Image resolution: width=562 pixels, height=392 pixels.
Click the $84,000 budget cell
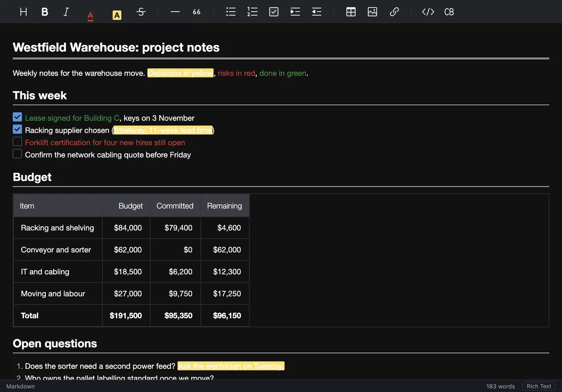click(x=126, y=228)
